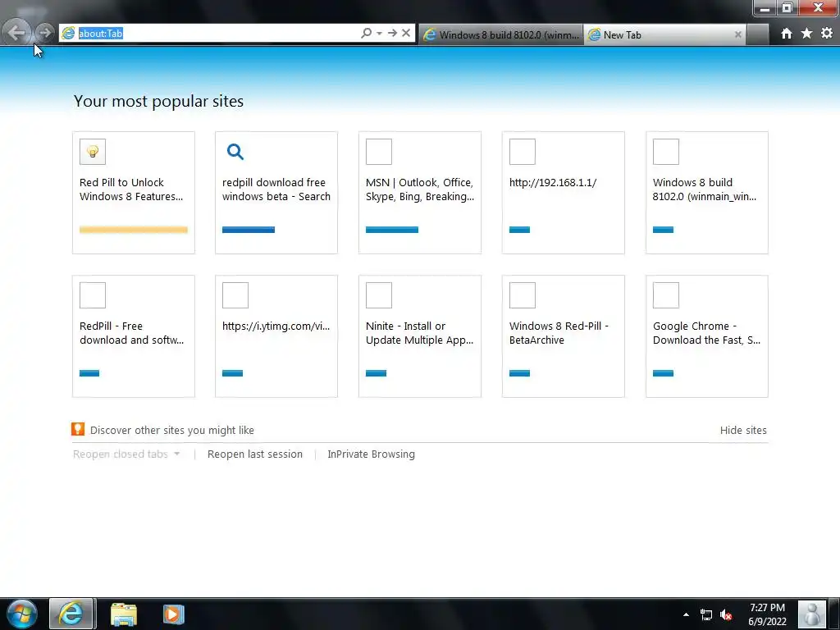Click the empty favicon box on 192.168.1.1 tile
This screenshot has width=840, height=630.
pos(523,152)
